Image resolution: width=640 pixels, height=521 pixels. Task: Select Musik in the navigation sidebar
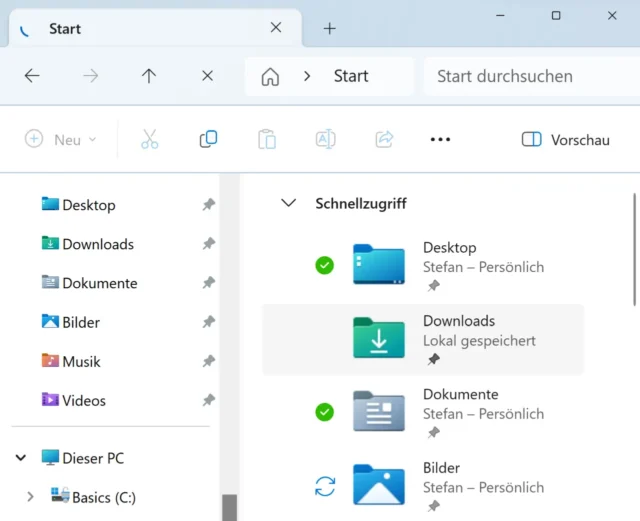pyautogui.click(x=81, y=361)
